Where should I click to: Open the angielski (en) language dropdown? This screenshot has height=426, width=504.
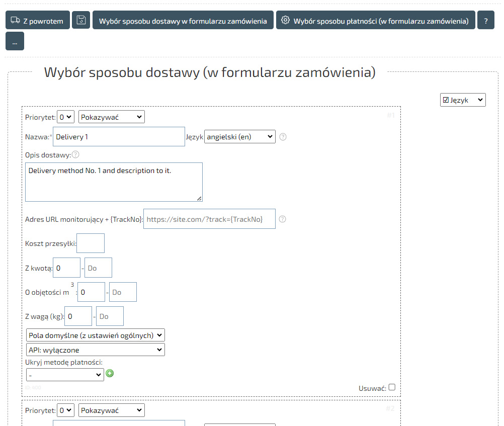point(239,137)
